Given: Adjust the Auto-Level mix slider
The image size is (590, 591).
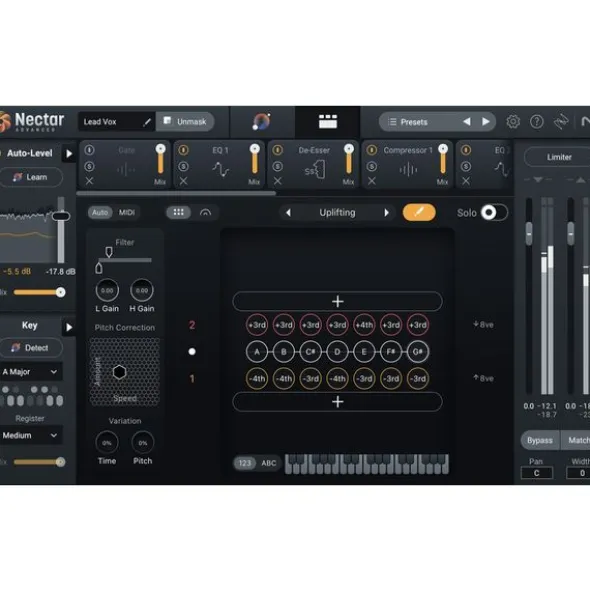Looking at the screenshot, I should [x=39, y=292].
